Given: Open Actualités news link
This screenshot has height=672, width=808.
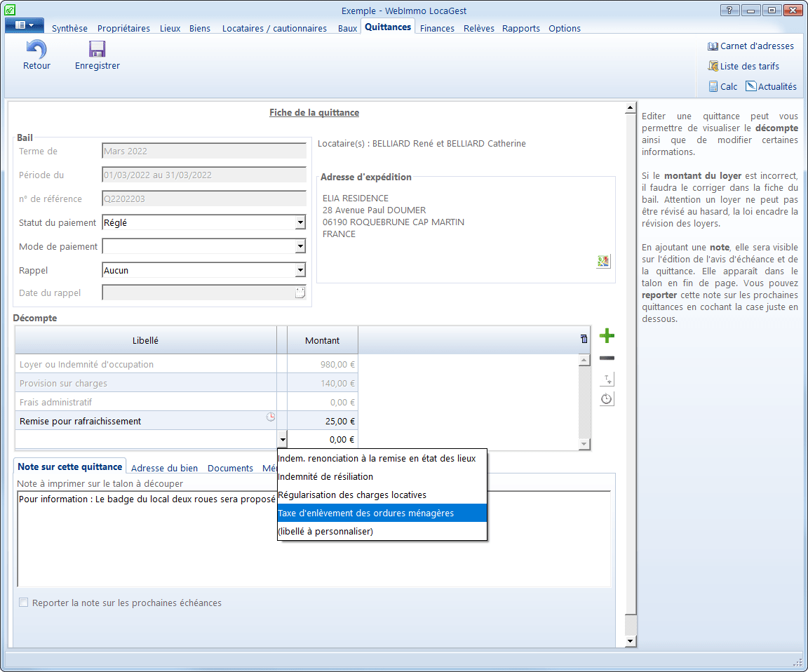Looking at the screenshot, I should 771,87.
